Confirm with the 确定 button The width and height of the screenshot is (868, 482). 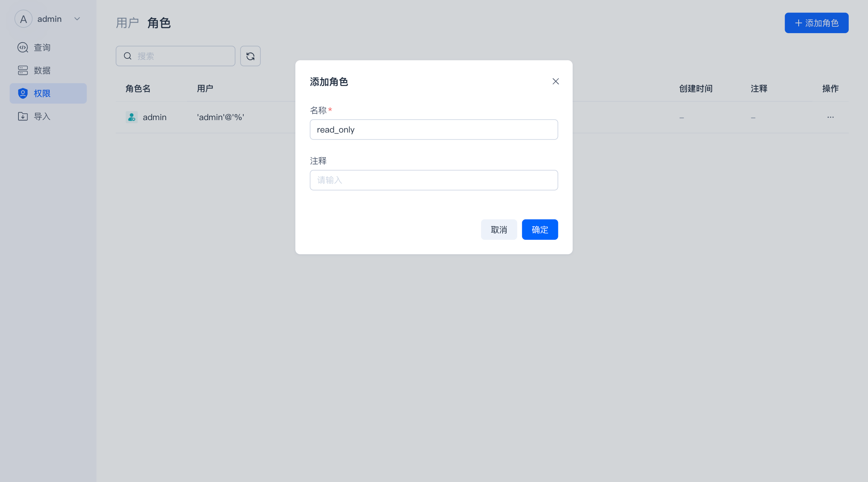click(539, 229)
